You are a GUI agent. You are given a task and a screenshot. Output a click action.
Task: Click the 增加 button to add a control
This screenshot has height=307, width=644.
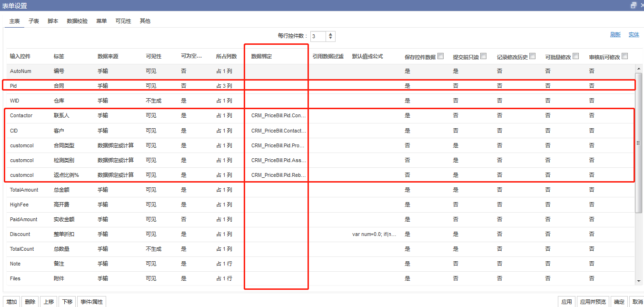(11, 301)
